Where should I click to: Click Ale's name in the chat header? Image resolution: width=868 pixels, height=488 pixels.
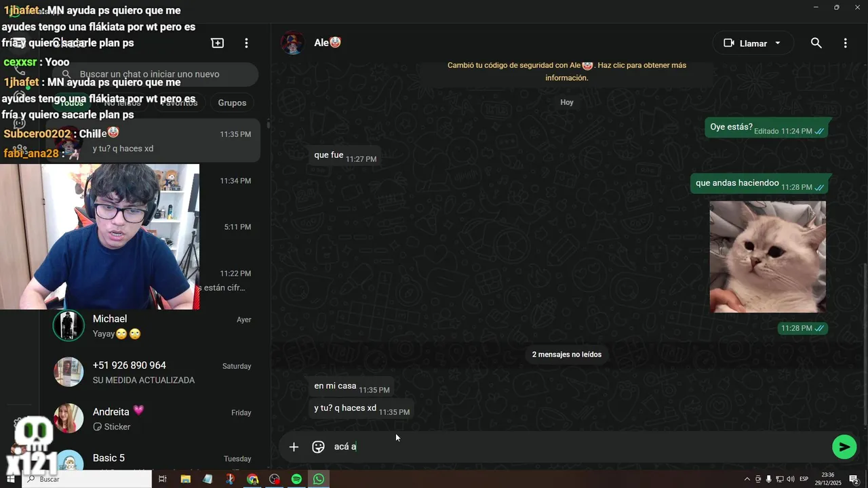click(328, 43)
